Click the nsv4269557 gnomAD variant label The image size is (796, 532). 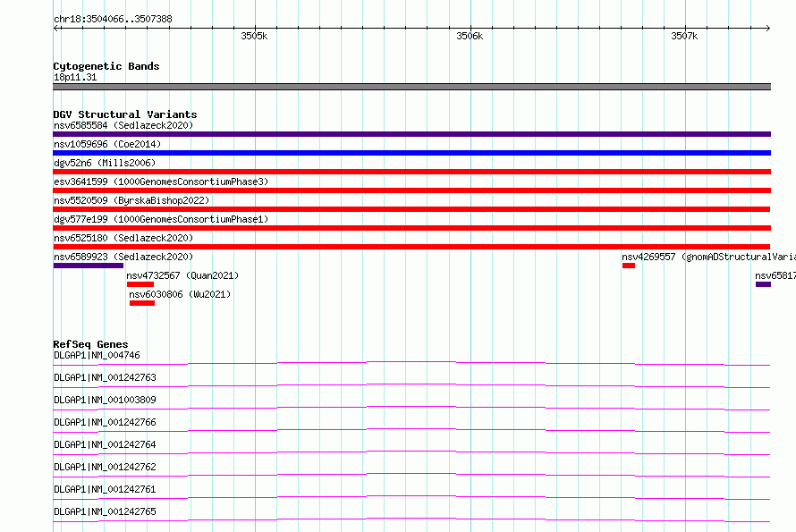pyautogui.click(x=708, y=257)
